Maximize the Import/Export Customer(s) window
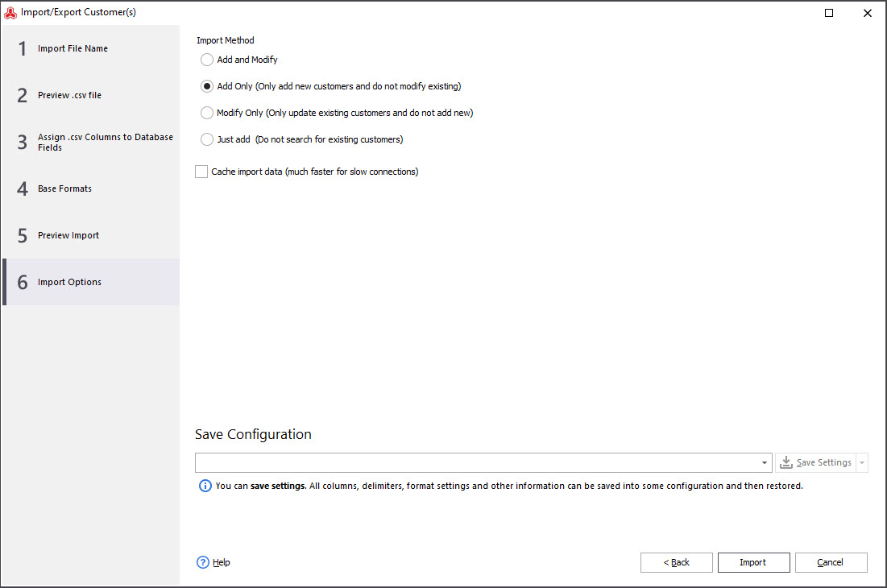 (829, 13)
